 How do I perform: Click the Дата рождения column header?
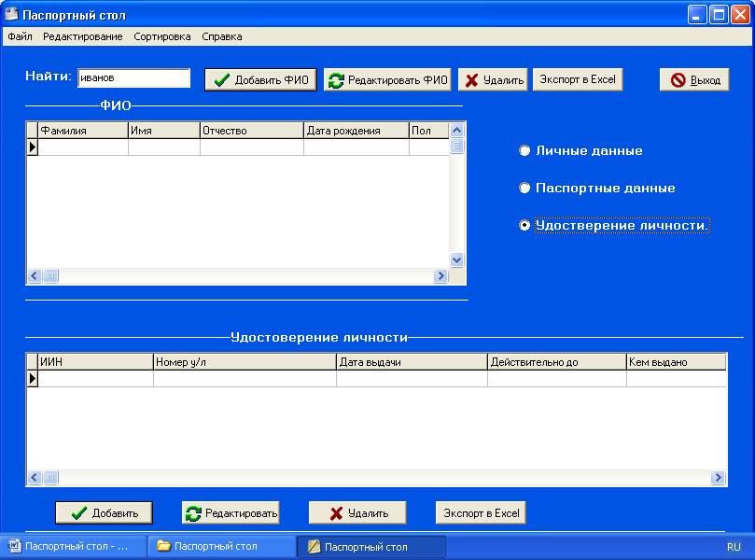coord(357,131)
